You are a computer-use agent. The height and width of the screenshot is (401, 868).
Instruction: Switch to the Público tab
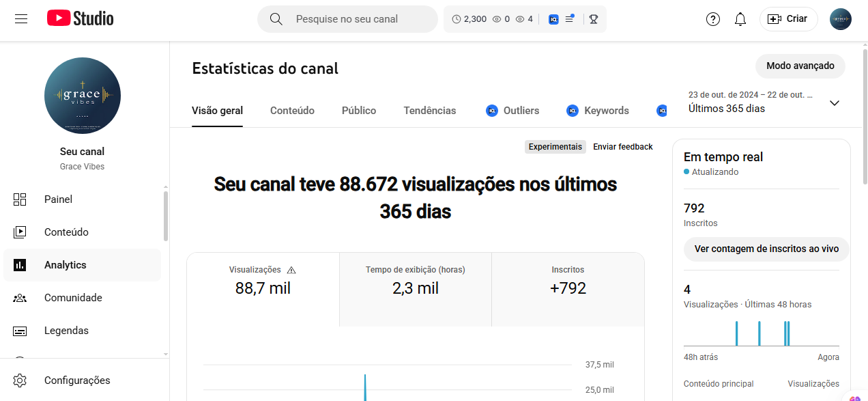pyautogui.click(x=359, y=111)
